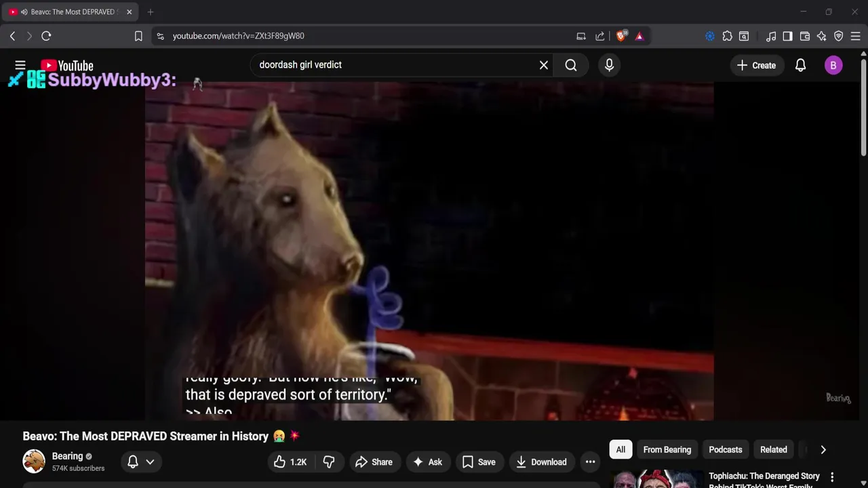Open Leo AI sparkle icon
Viewport: 868px width, 488px height.
[821, 36]
